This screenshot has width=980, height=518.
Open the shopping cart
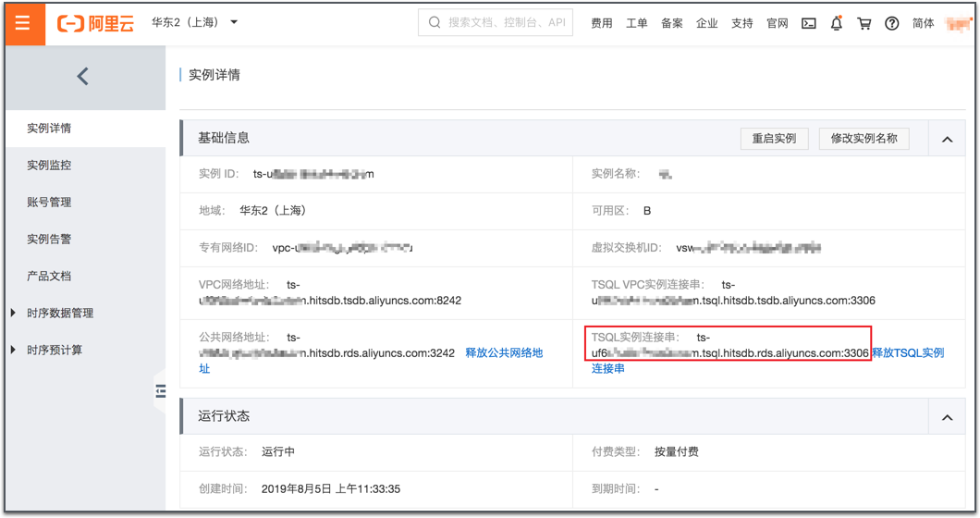pyautogui.click(x=864, y=23)
